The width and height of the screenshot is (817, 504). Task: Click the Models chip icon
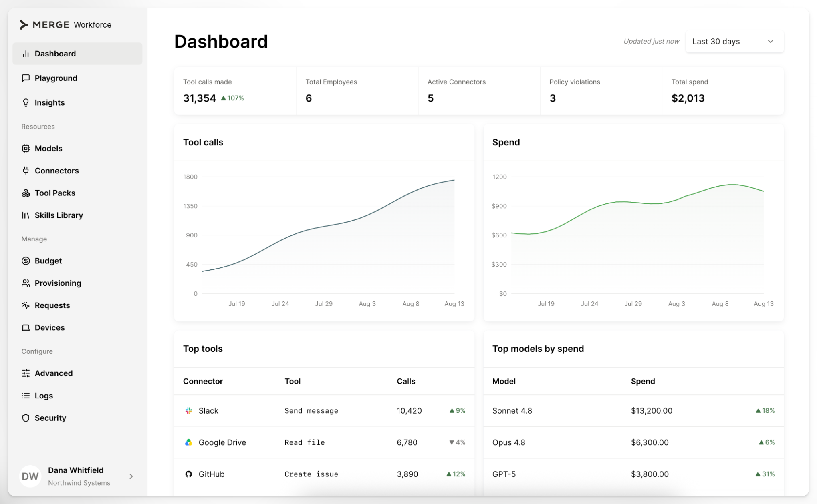[26, 149]
